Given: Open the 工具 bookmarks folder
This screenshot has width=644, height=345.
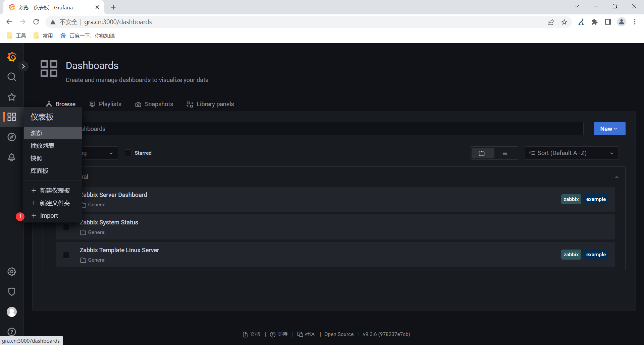Looking at the screenshot, I should [x=16, y=36].
